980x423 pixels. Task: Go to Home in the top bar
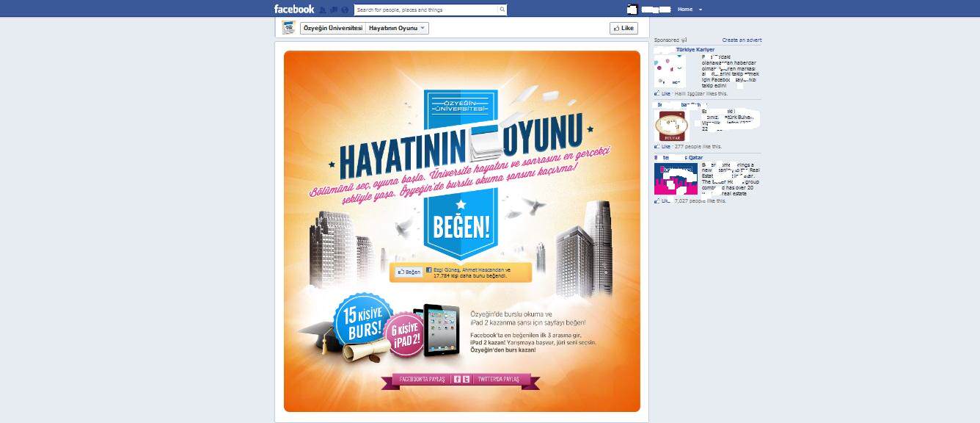coord(684,10)
